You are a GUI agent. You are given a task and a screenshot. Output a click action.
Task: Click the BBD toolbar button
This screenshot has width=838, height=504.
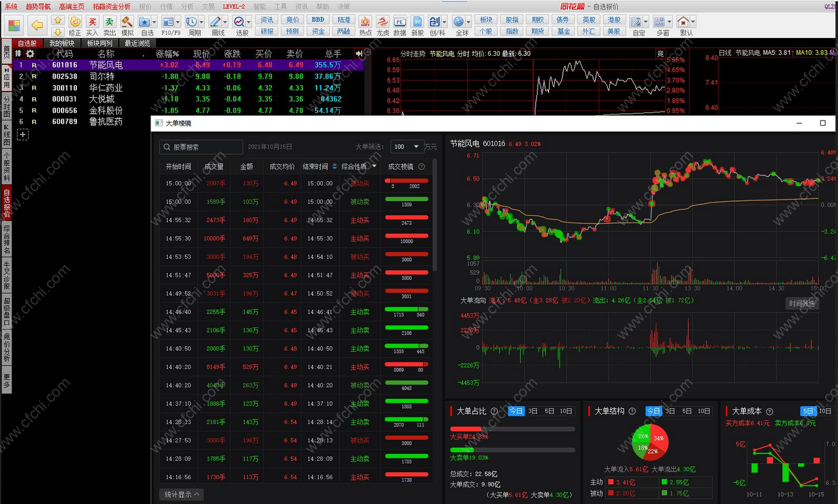318,20
